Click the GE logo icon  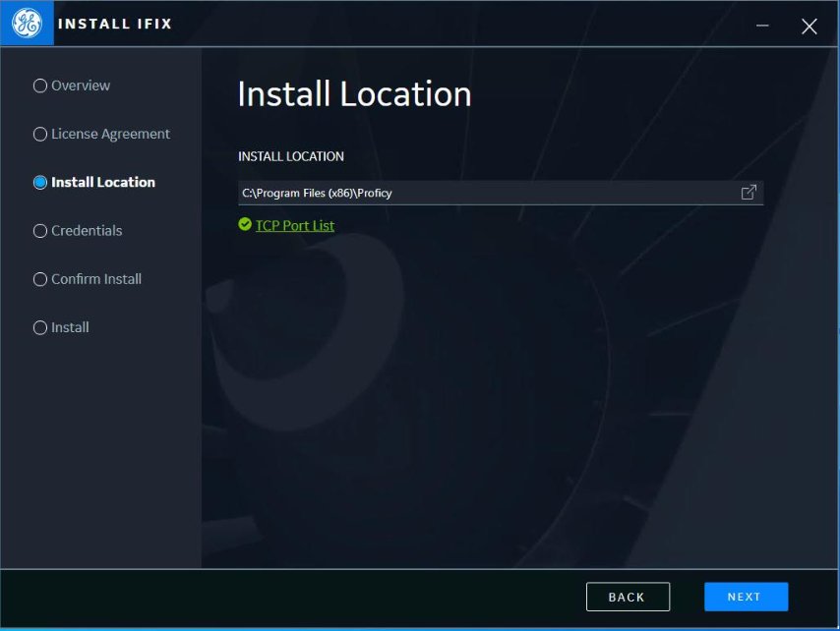click(27, 23)
